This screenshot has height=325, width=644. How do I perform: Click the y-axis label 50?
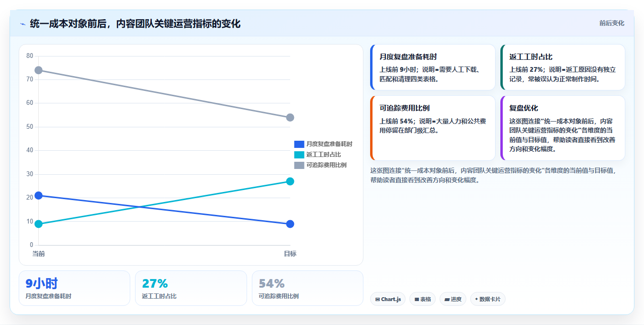point(30,127)
